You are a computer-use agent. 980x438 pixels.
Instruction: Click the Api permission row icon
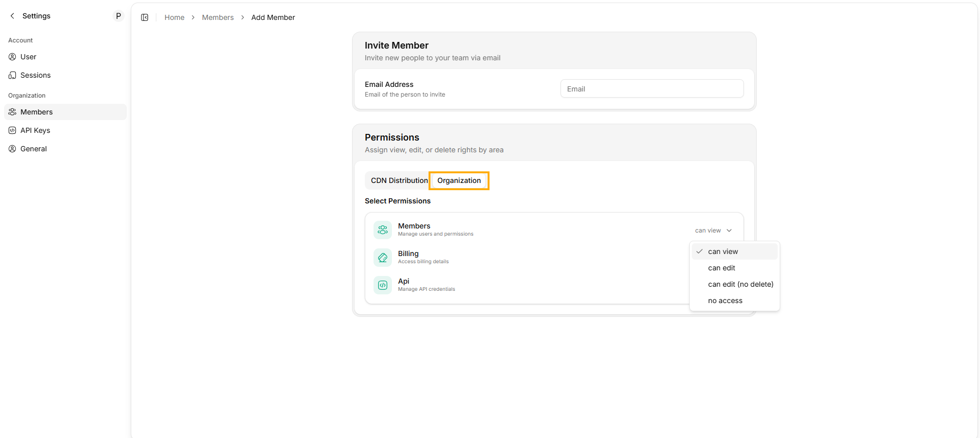click(383, 285)
